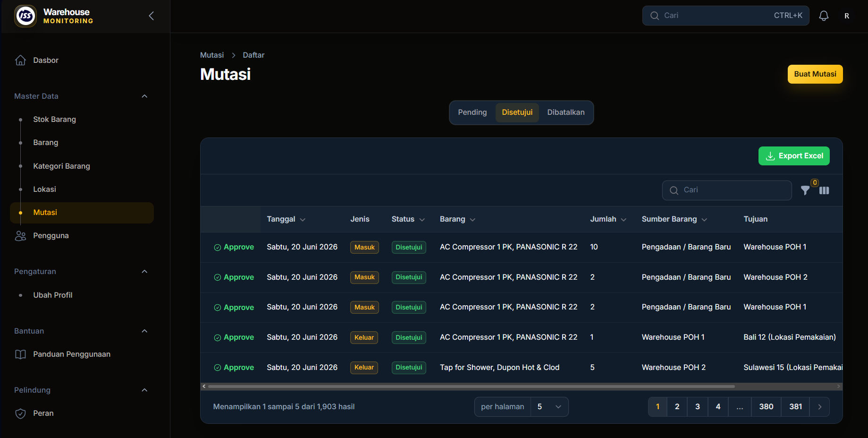Open the per halaman dropdown
868x438 pixels.
(549, 407)
